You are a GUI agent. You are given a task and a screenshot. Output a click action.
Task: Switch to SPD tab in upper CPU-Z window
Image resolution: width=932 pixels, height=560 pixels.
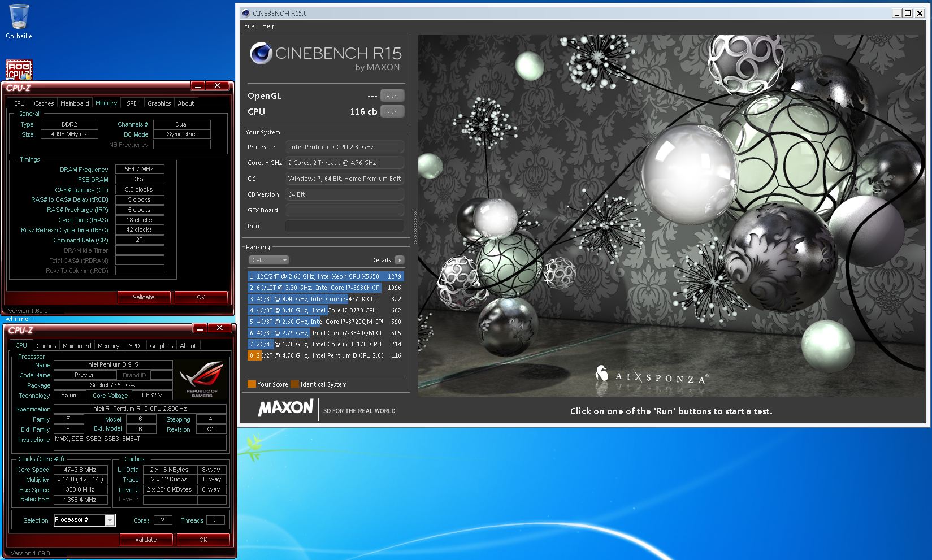(x=132, y=103)
